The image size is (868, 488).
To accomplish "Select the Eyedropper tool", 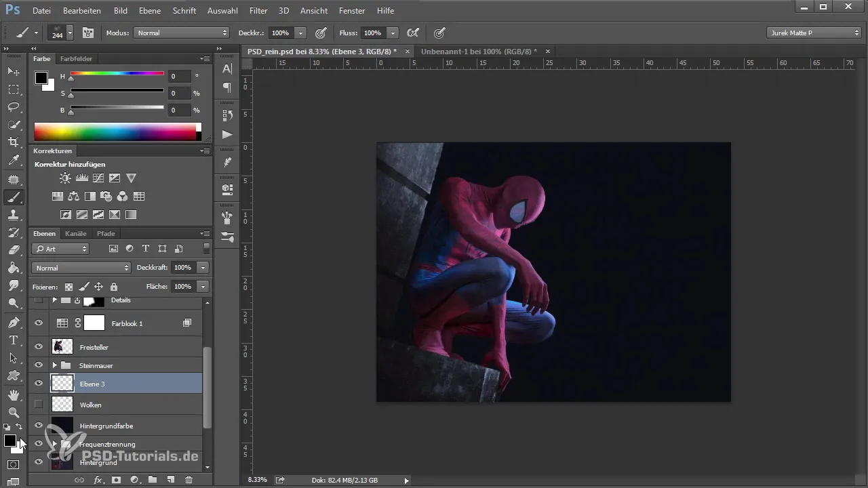I will [14, 161].
